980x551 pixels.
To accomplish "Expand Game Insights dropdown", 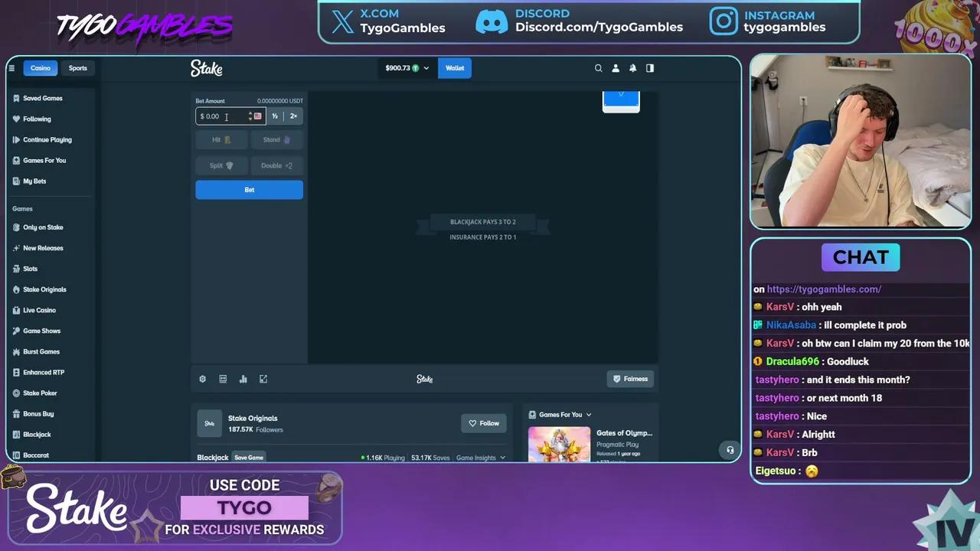I will [481, 458].
